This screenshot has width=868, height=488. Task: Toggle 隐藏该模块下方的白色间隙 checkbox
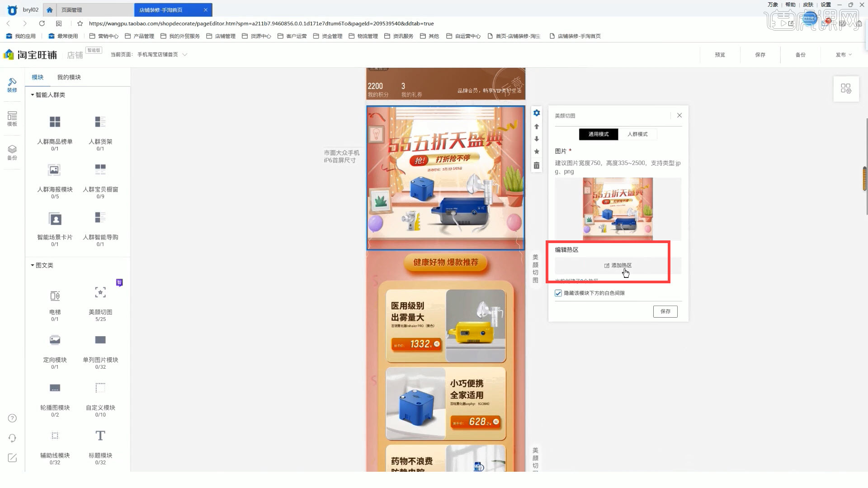click(558, 293)
